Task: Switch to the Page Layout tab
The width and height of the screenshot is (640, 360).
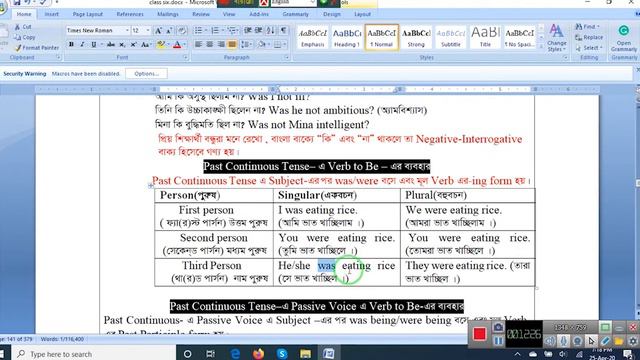Action: pyautogui.click(x=88, y=14)
